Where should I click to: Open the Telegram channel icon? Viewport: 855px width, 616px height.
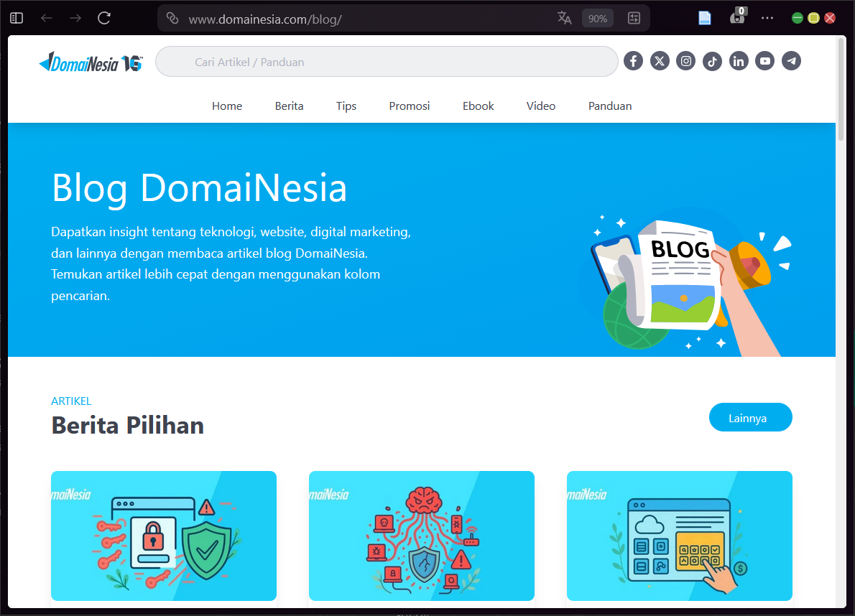(791, 61)
